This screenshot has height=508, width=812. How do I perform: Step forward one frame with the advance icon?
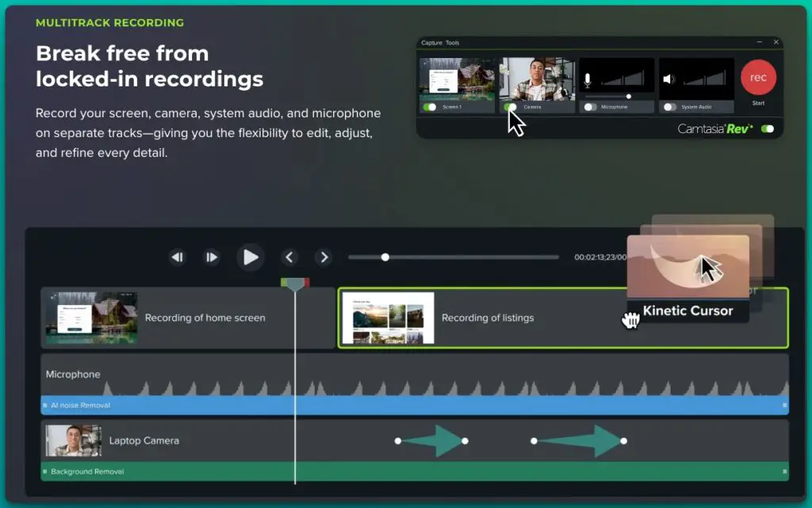pos(212,257)
